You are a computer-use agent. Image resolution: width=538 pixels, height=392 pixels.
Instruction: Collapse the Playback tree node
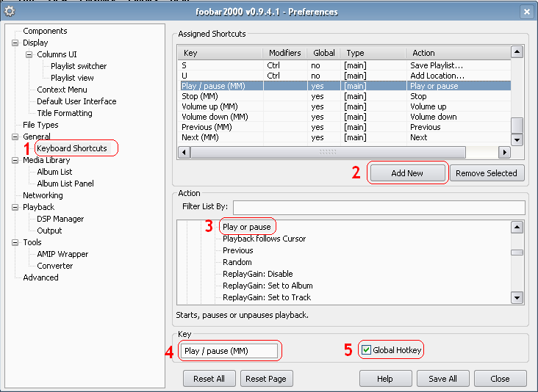point(15,207)
